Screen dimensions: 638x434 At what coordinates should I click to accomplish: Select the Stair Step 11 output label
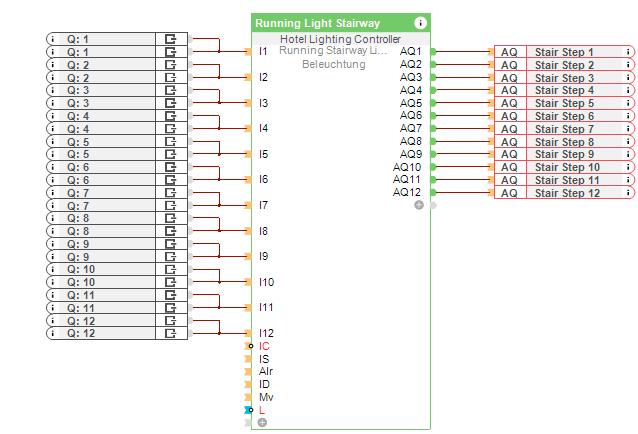click(564, 180)
